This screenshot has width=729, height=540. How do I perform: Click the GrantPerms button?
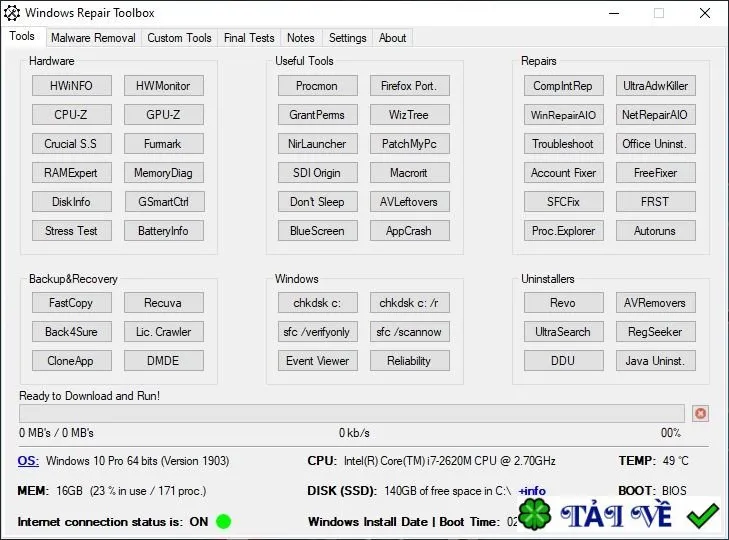pyautogui.click(x=318, y=114)
